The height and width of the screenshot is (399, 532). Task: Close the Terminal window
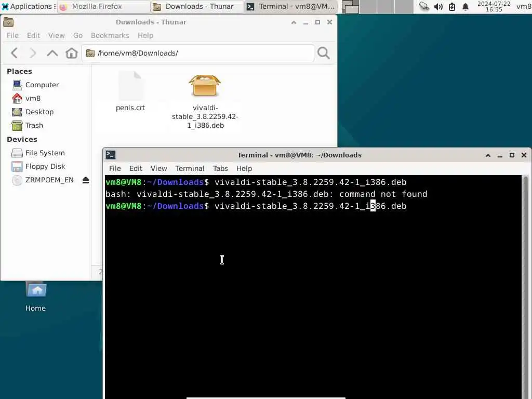(x=524, y=155)
